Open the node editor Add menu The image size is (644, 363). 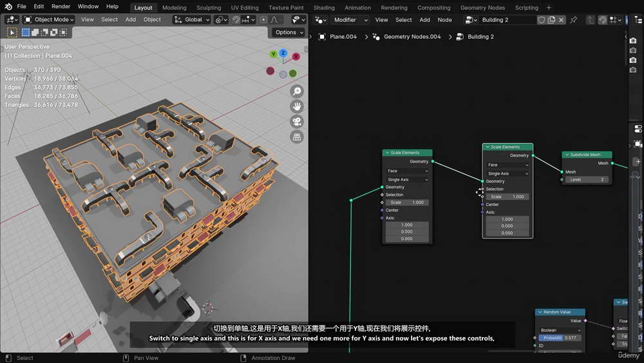(x=424, y=20)
